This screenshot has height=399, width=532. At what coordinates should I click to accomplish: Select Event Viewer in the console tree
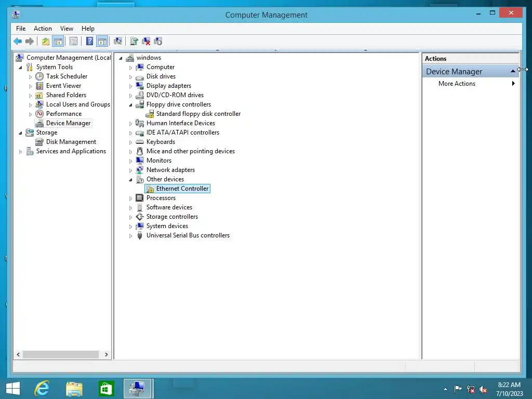(x=63, y=86)
